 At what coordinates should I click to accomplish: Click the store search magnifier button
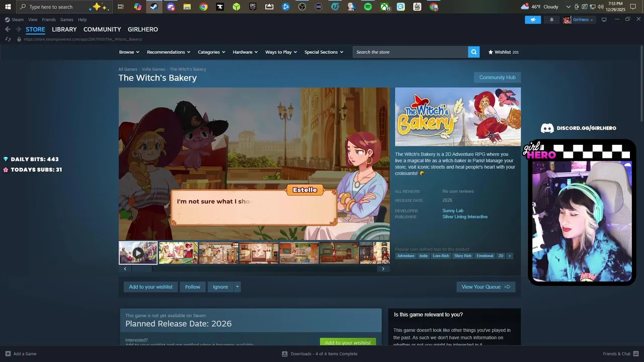point(473,52)
